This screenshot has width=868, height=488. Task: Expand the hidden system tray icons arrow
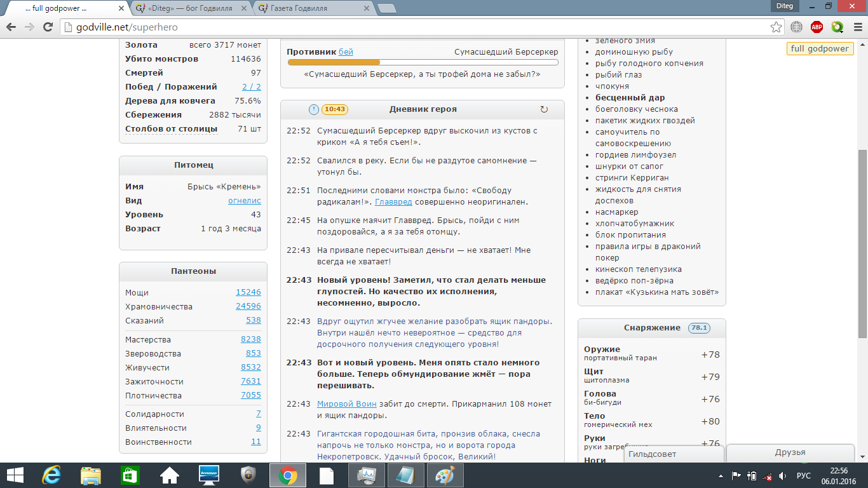click(x=721, y=475)
